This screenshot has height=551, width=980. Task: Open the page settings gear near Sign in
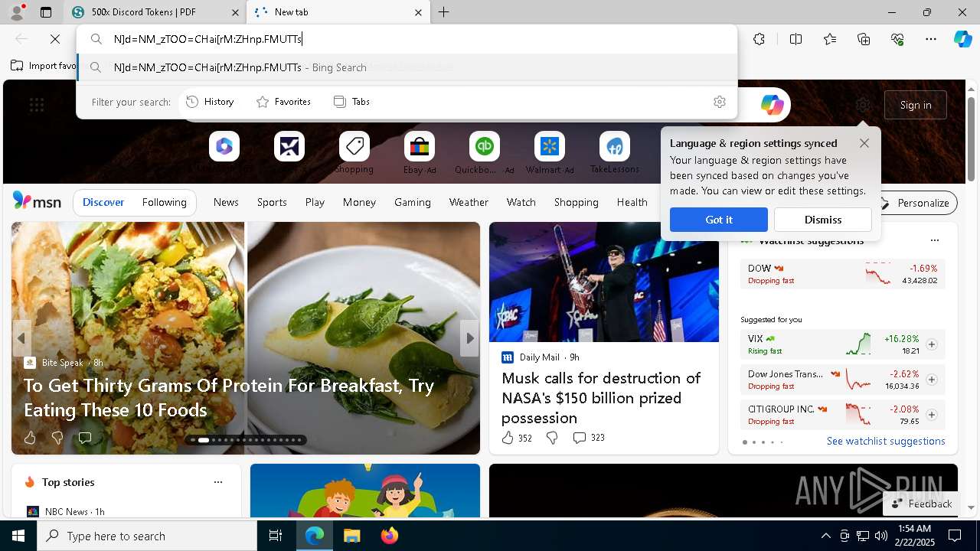point(863,105)
